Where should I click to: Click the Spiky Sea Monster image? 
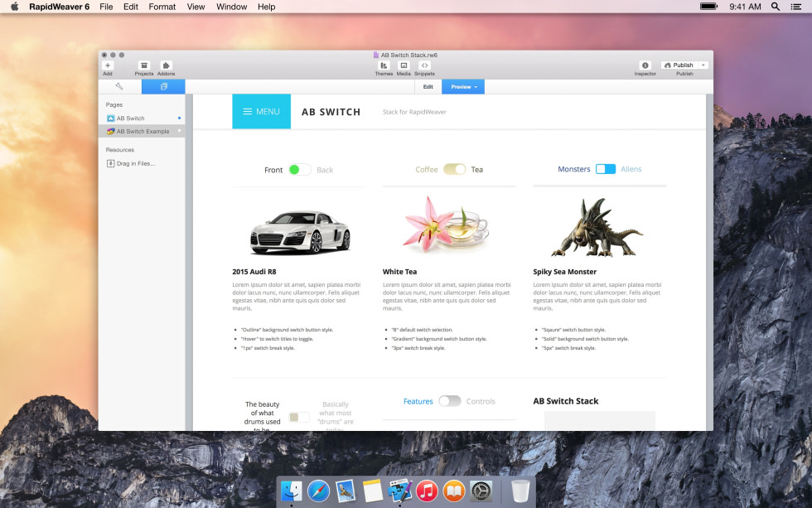[x=597, y=227]
